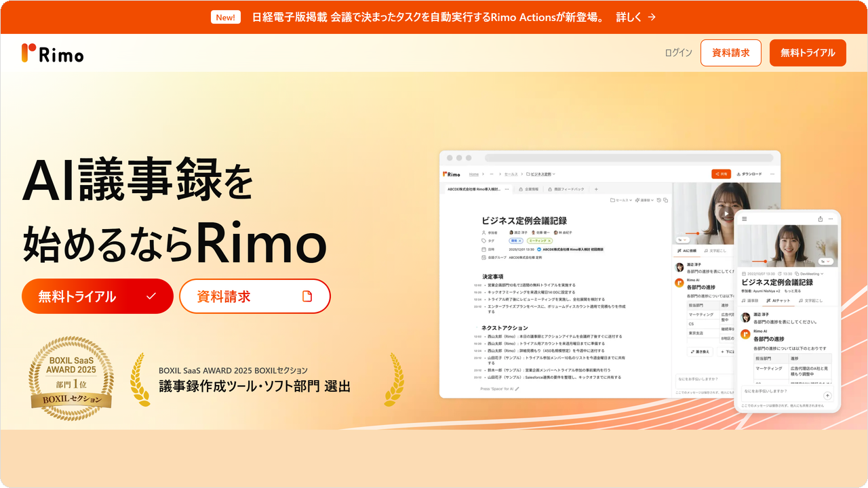This screenshot has width=868, height=488.
Task: Switch to the desktop 文字起こし tab
Action: point(715,251)
